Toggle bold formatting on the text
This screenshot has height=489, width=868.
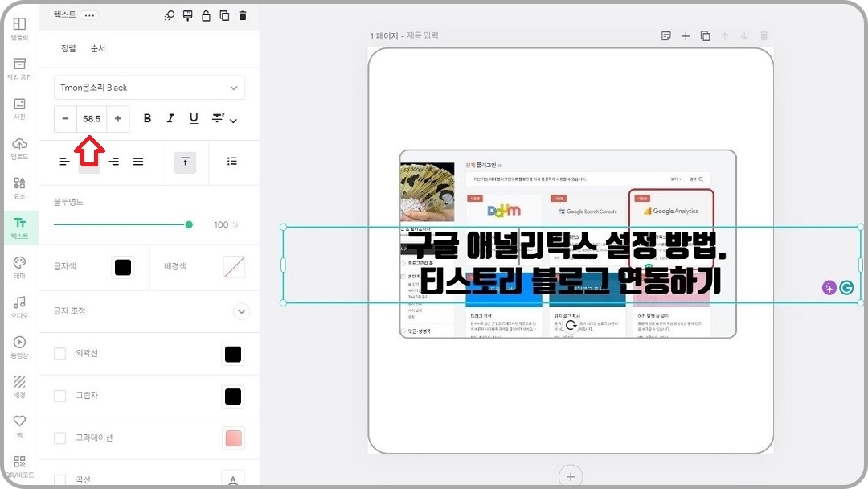[x=147, y=118]
